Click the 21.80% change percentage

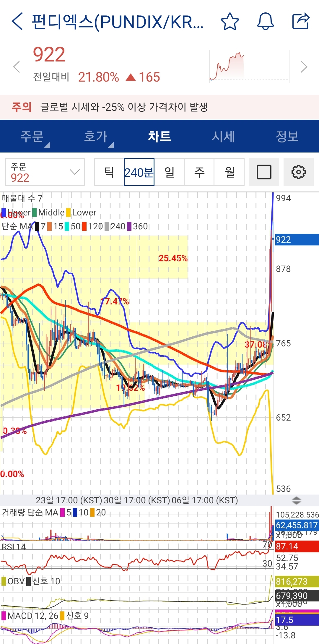pos(98,77)
